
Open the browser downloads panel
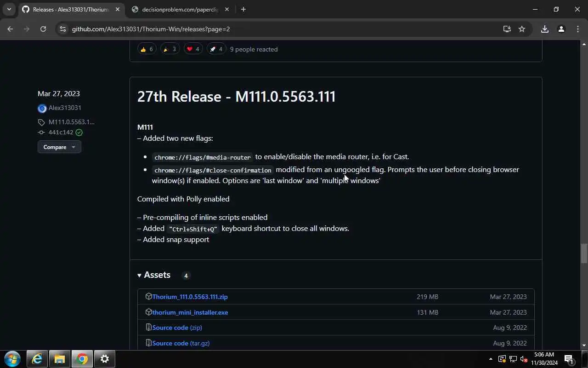pos(545,29)
